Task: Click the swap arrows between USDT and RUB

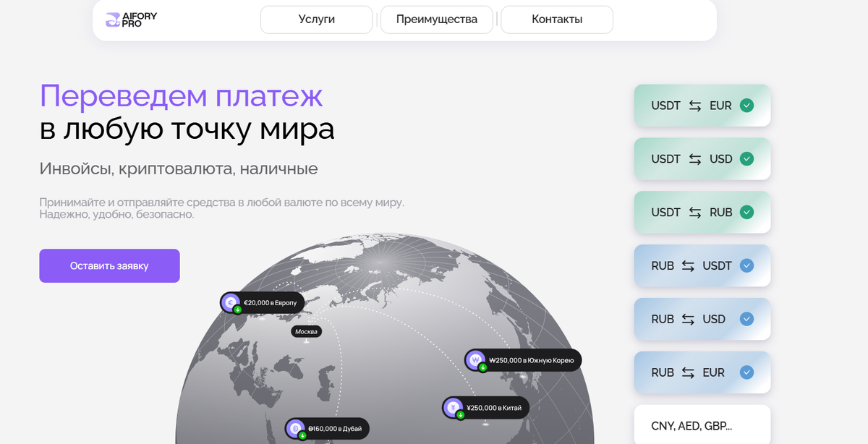Action: [x=695, y=212]
